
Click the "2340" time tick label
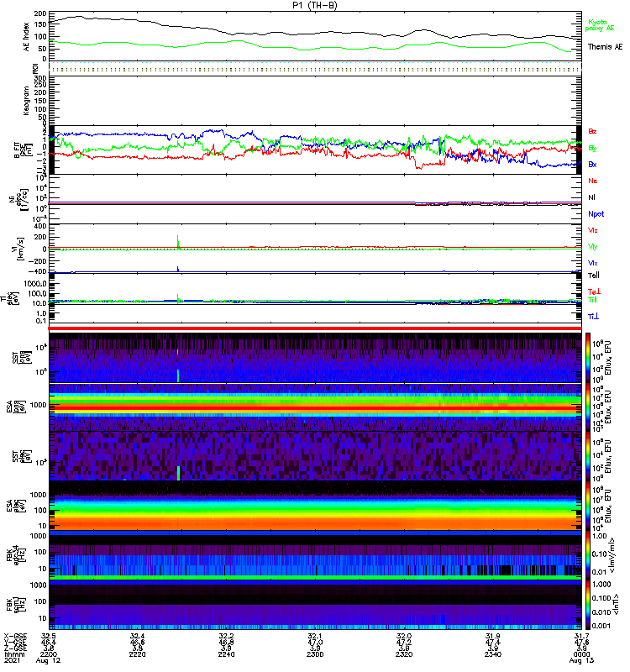(x=493, y=654)
